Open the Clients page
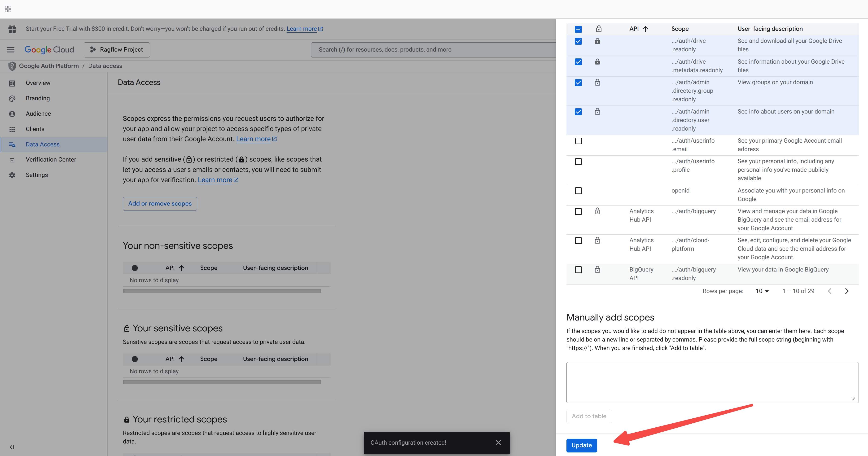Image resolution: width=868 pixels, height=456 pixels. pyautogui.click(x=35, y=129)
